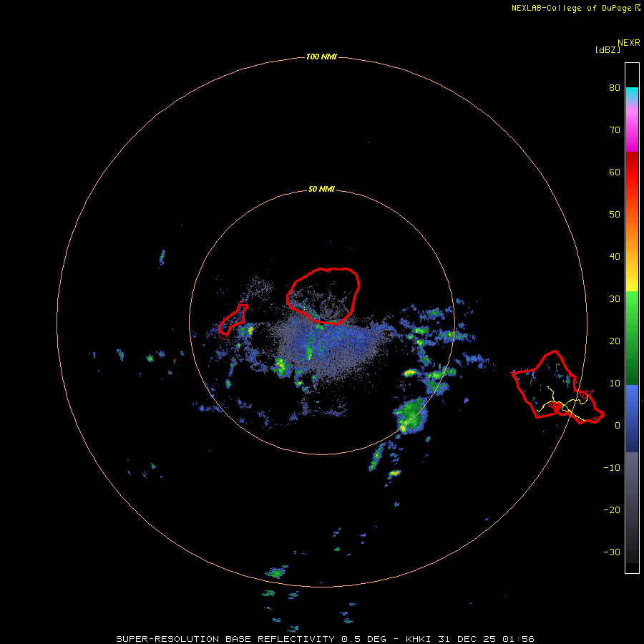
Task: Select the -30 value on dBZ scale
Action: pyautogui.click(x=612, y=552)
